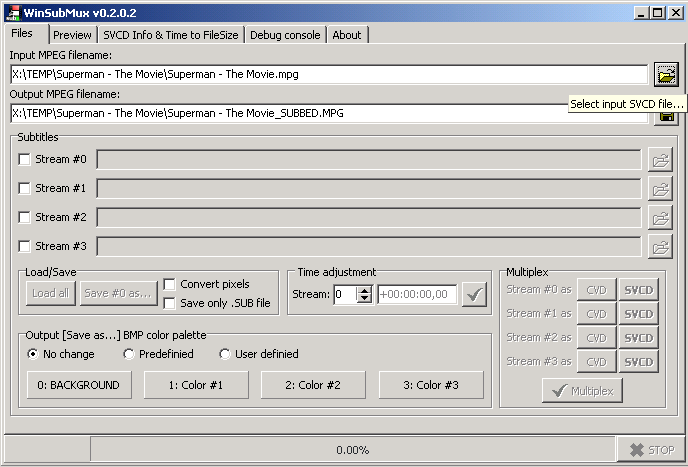Image resolution: width=688 pixels, height=467 pixels.
Task: Select the Predefined palette radio button
Action: coord(129,354)
